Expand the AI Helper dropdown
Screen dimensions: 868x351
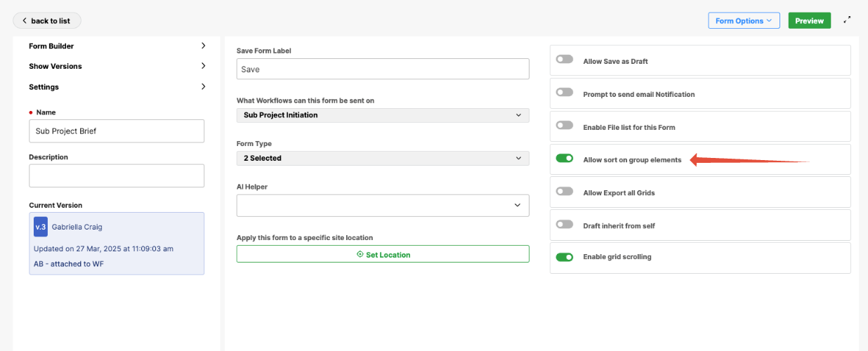pyautogui.click(x=383, y=206)
